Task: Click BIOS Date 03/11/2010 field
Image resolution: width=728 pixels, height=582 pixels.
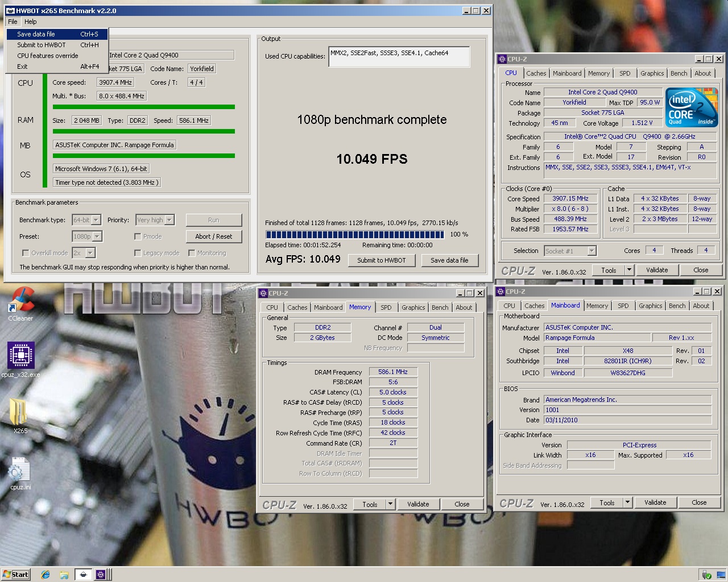Action: click(627, 420)
